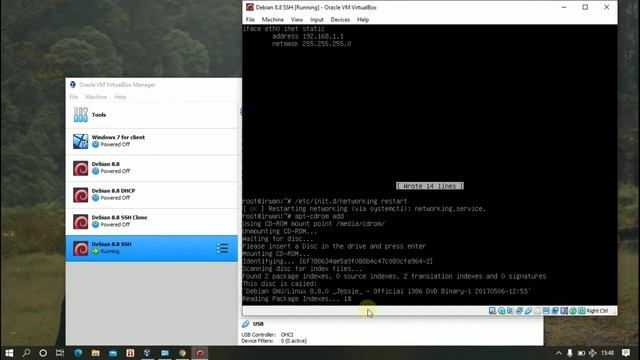Click the battery tray icon

click(581, 353)
